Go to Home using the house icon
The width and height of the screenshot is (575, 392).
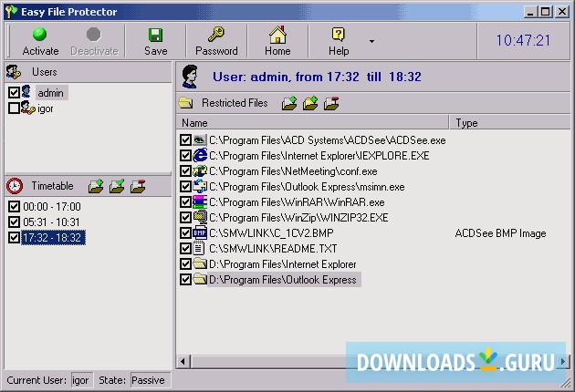point(277,41)
